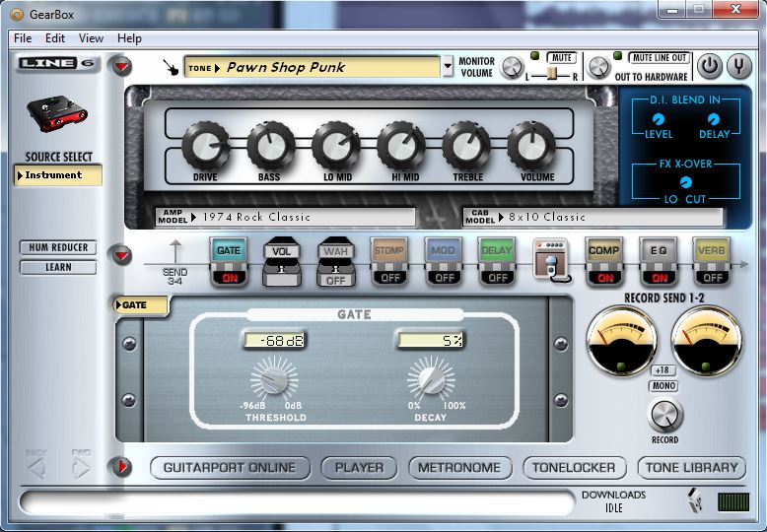The width and height of the screenshot is (767, 532).
Task: Select the Stomp effect pedal
Action: (x=389, y=251)
